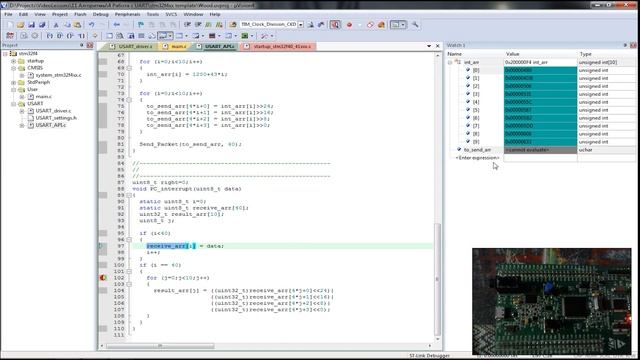
Task: Select system_stm32f4xx.c in the project tree
Action: pos(58,75)
